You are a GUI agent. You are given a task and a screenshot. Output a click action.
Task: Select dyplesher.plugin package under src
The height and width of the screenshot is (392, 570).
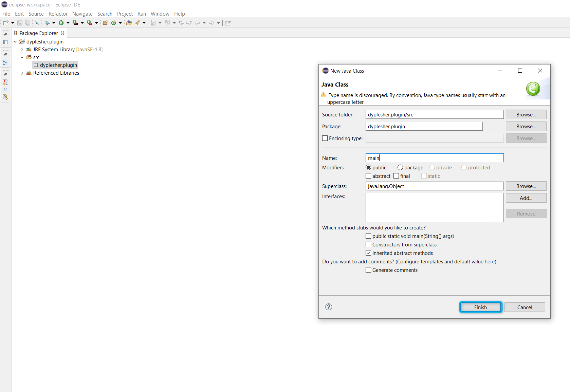tap(55, 65)
